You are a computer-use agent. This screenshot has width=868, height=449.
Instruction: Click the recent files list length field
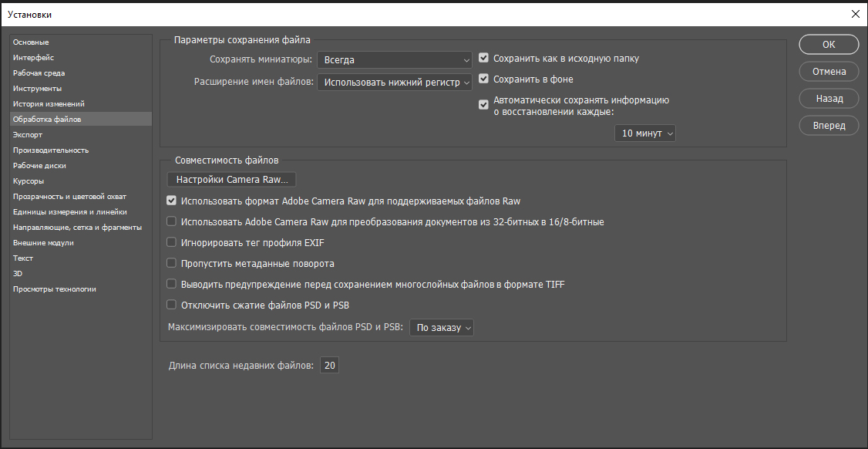(x=329, y=366)
